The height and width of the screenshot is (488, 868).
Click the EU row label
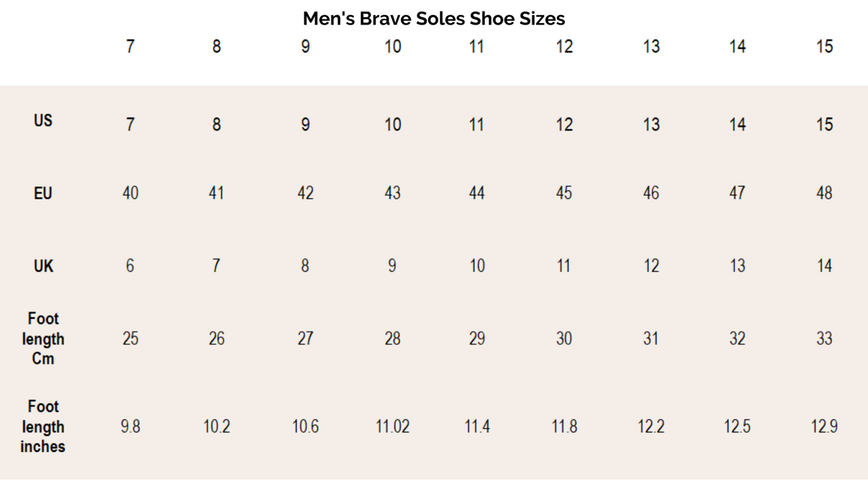point(43,193)
